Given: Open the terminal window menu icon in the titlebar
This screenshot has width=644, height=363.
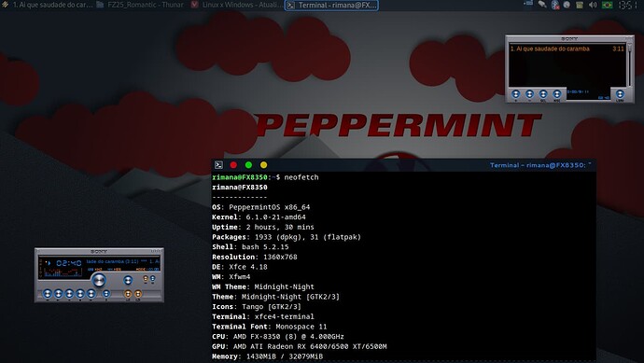Looking at the screenshot, I should click(x=218, y=165).
